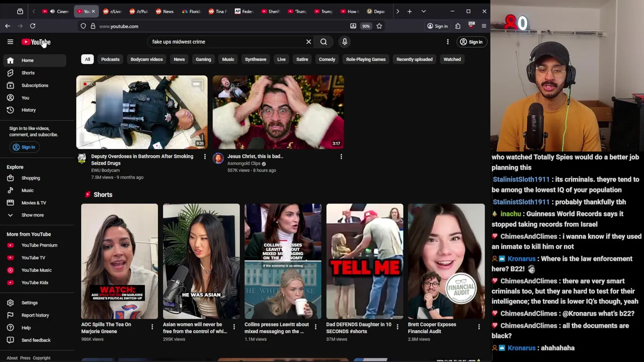This screenshot has width=644, height=362.
Task: Play AOC Spills The Tea short
Action: click(120, 261)
